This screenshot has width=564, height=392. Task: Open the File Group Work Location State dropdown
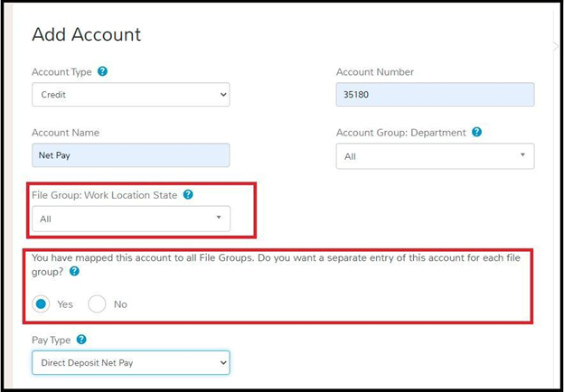(x=131, y=219)
